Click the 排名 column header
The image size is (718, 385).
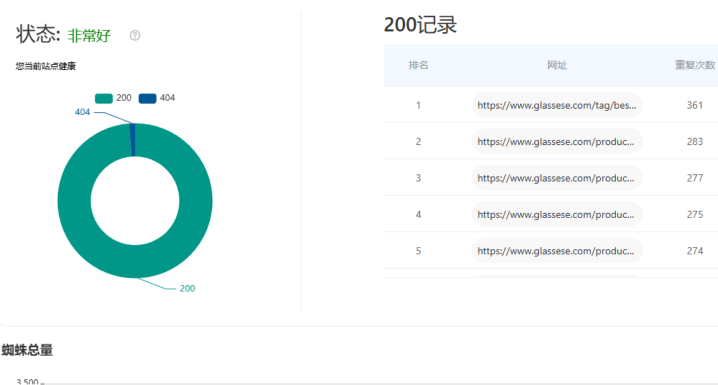pos(418,65)
